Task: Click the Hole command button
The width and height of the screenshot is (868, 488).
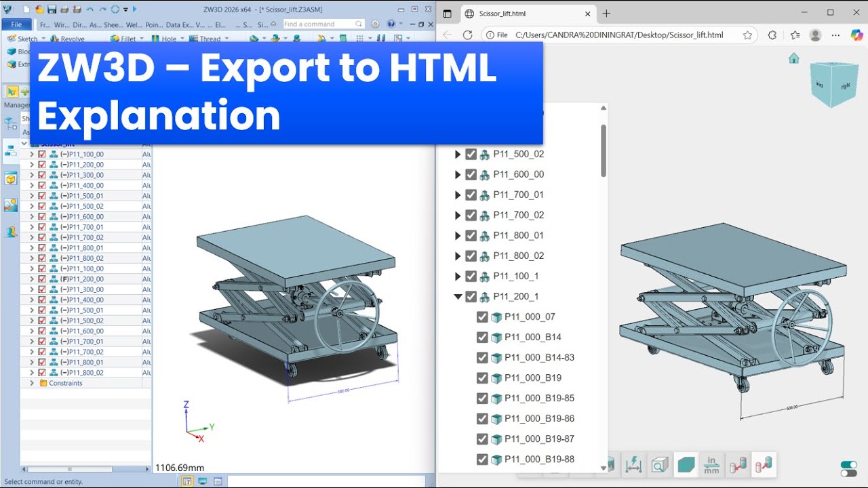Action: click(x=164, y=39)
